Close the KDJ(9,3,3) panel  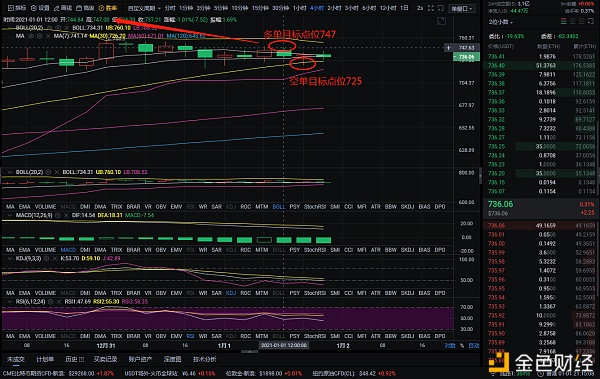point(54,259)
